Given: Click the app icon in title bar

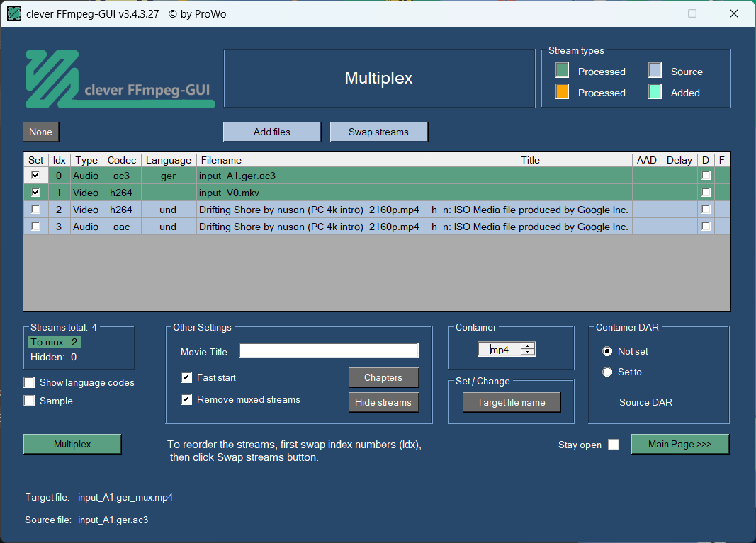Looking at the screenshot, I should click(x=13, y=13).
